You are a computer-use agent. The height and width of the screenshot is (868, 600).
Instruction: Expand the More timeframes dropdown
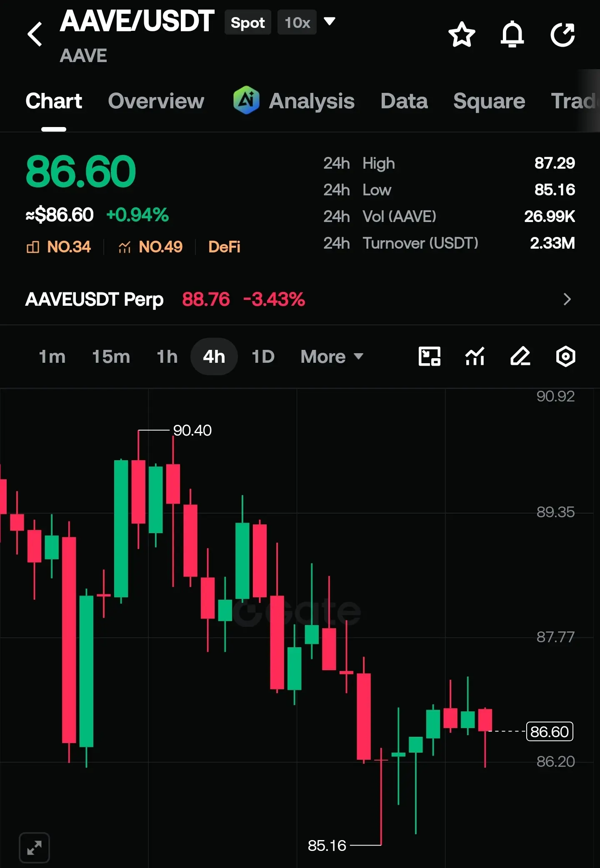tap(332, 357)
